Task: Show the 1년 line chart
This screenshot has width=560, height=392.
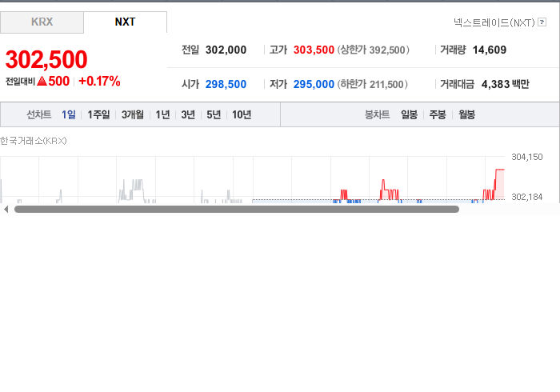Action: click(x=162, y=114)
